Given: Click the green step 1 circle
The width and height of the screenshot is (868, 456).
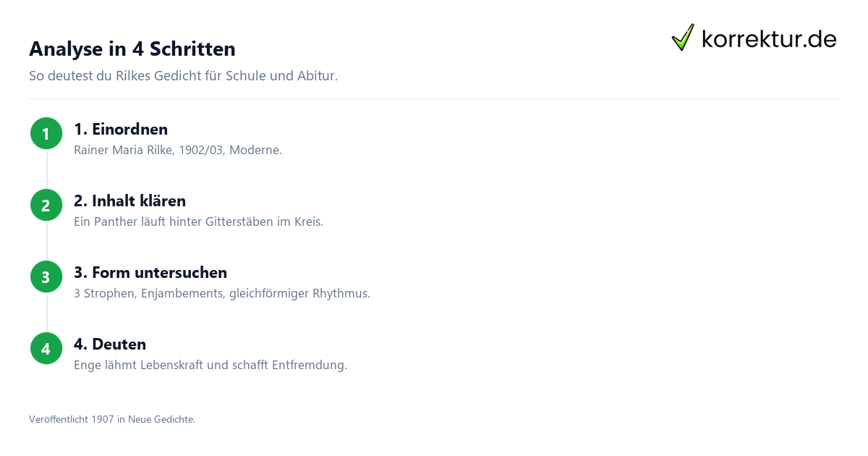Looking at the screenshot, I should click(x=46, y=133).
